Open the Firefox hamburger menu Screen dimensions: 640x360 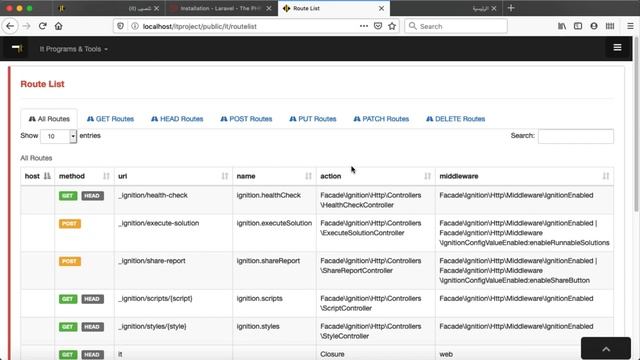[x=630, y=26]
